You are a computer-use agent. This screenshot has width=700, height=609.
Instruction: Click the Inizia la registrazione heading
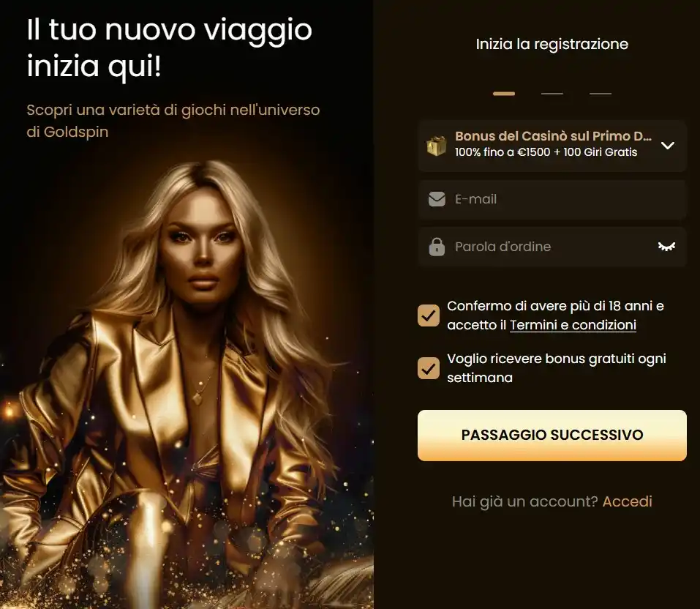(552, 44)
